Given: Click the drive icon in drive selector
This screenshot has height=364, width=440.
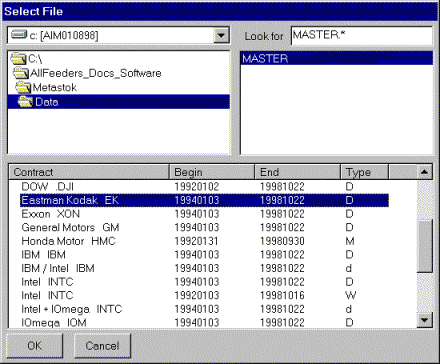Looking at the screenshot, I should 19,35.
